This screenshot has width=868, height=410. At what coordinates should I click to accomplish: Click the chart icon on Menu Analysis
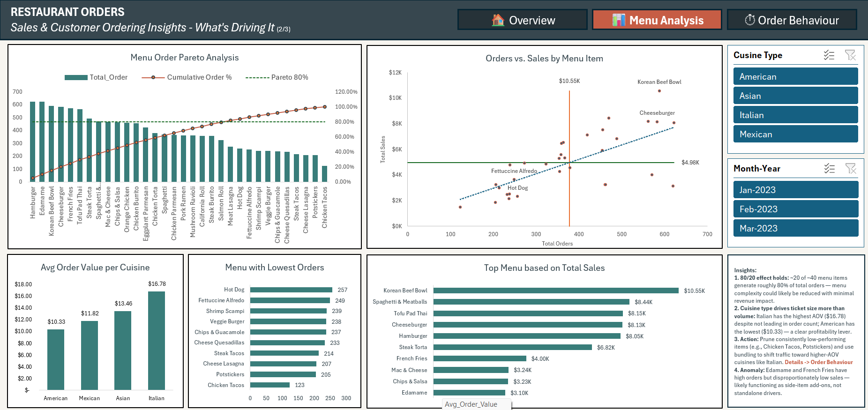pyautogui.click(x=619, y=20)
